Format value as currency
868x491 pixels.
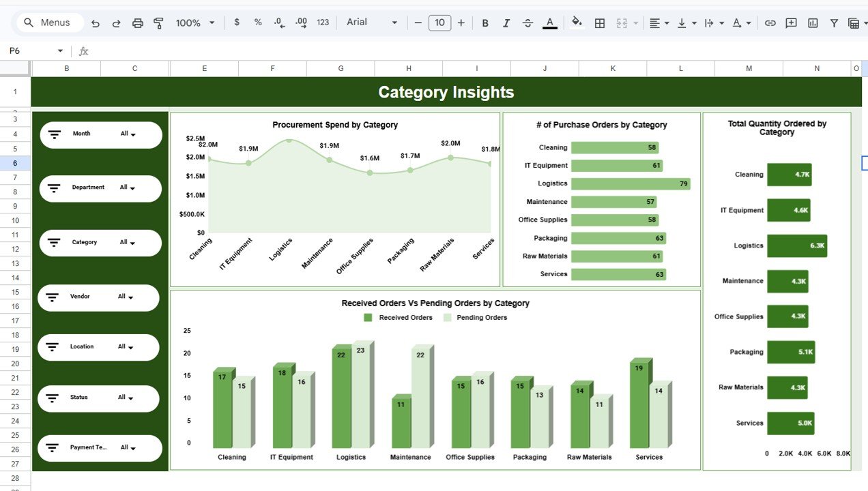(x=237, y=23)
